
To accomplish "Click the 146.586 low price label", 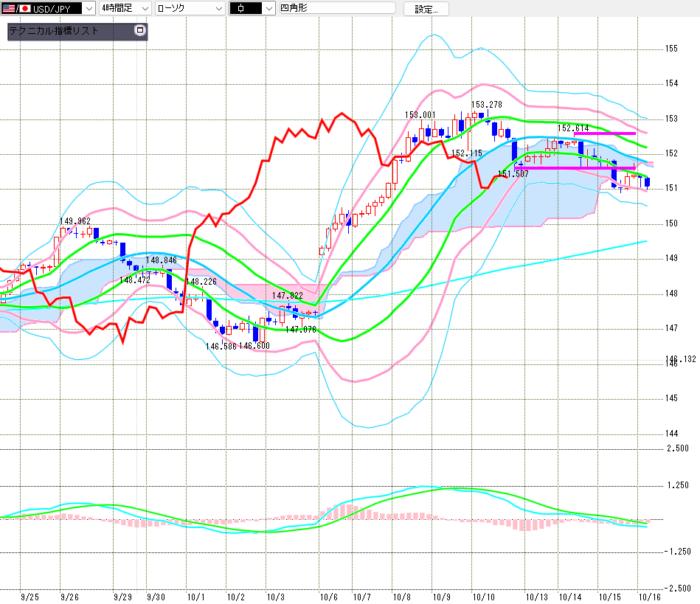I will point(221,345).
